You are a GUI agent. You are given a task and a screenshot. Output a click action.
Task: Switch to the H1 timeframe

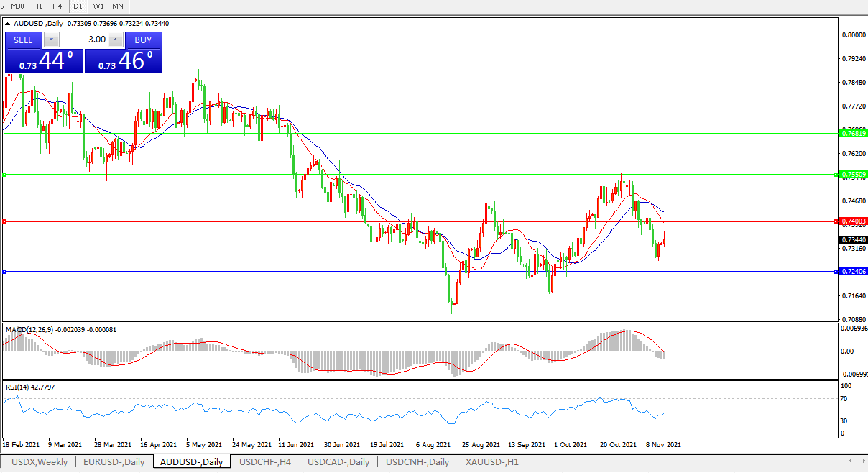(x=38, y=6)
